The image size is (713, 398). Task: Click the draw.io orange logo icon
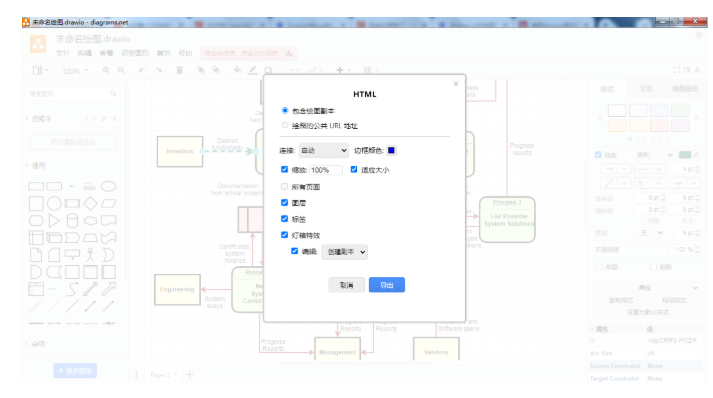38,44
